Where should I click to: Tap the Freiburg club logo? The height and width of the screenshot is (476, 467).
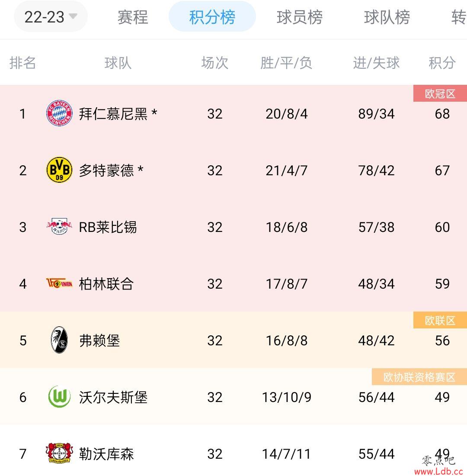[59, 340]
